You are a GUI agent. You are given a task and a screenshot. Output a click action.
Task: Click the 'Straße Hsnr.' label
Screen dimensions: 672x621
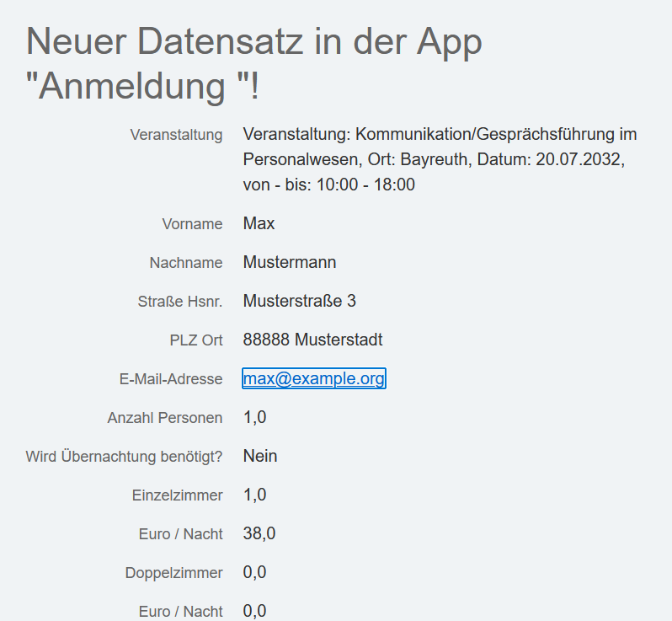180,302
